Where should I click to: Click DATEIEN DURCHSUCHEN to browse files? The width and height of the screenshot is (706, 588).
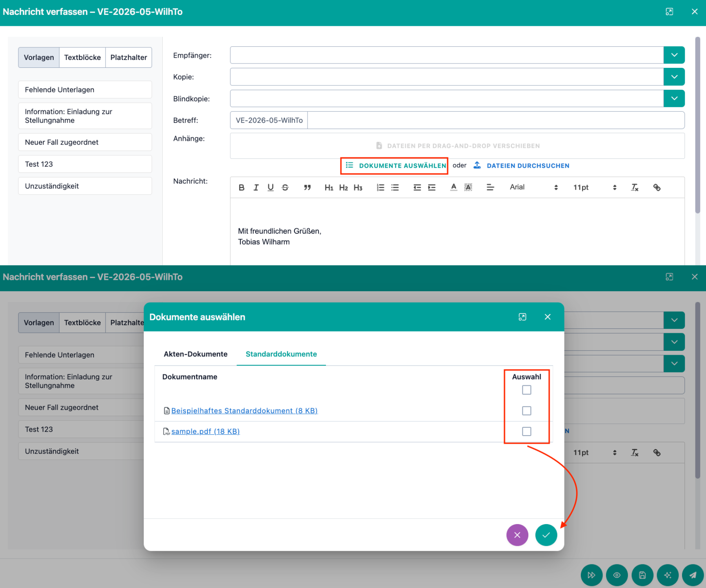(522, 166)
